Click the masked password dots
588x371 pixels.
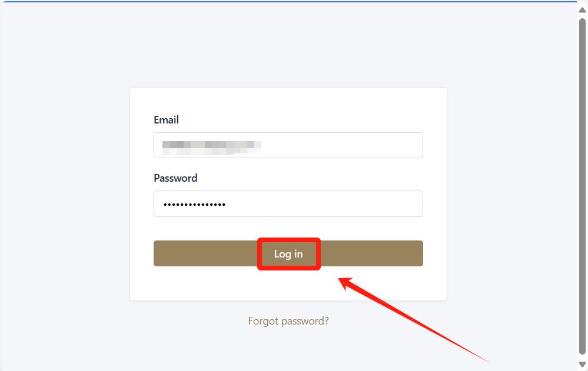tap(195, 204)
